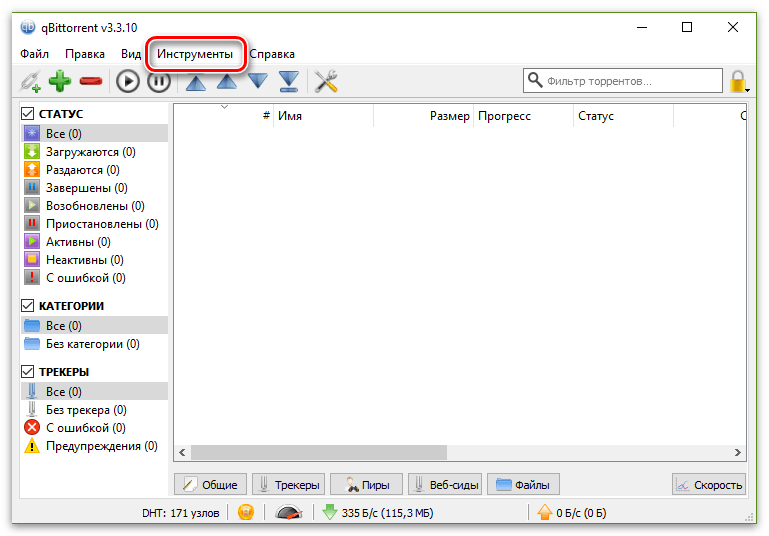Move torrent to bottom of queue
The width and height of the screenshot is (769, 536).
289,81
